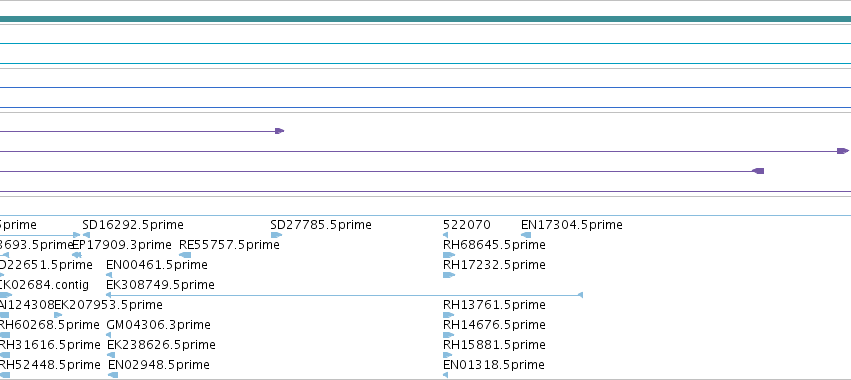Select the EN01318.5prime label
The width and height of the screenshot is (851, 380).
494,365
